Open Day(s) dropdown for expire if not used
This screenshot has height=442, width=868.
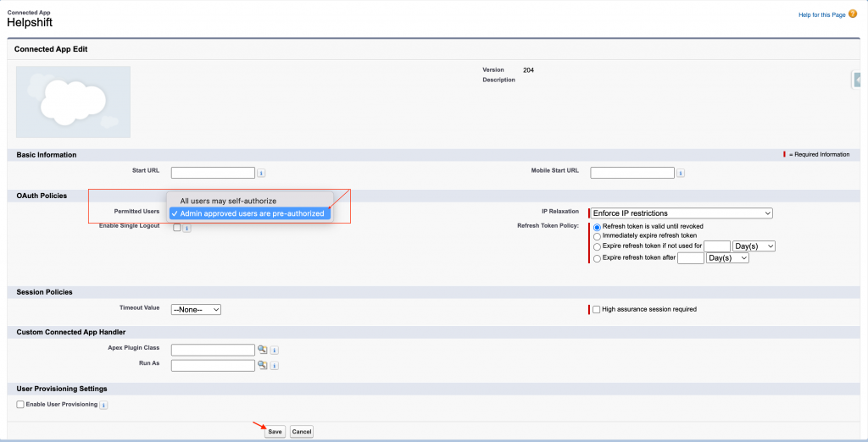(x=754, y=246)
